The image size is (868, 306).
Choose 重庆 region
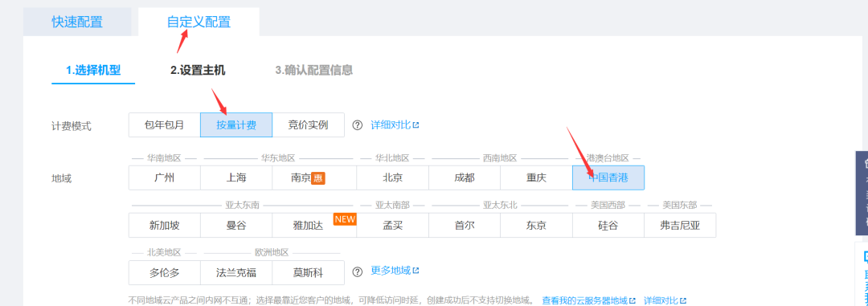coord(536,177)
